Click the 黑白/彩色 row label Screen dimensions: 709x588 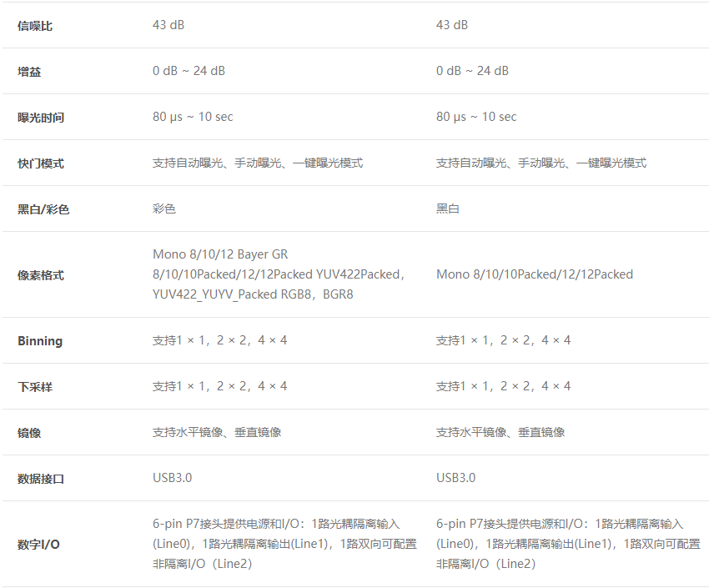coord(43,209)
